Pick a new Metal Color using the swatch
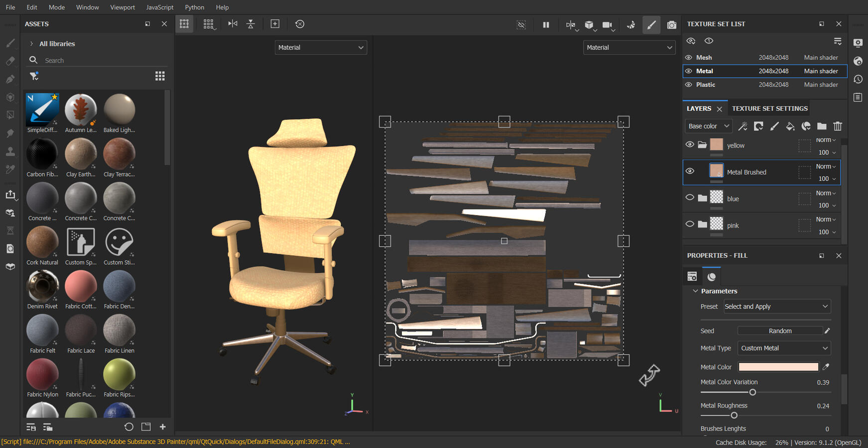 pyautogui.click(x=778, y=367)
